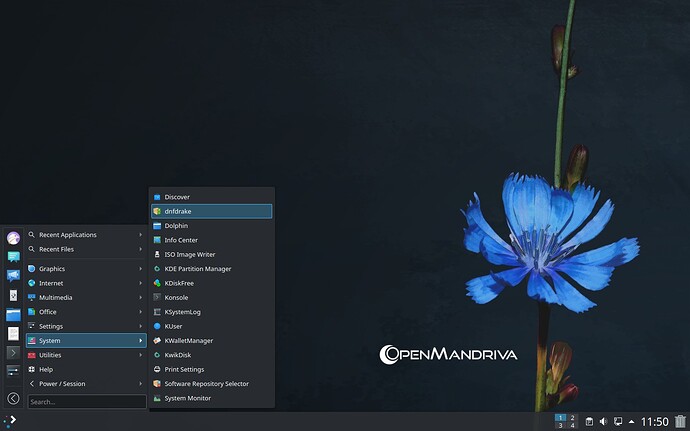Image resolution: width=690 pixels, height=431 pixels.
Task: Launch KDiskFree
Action: (212, 283)
